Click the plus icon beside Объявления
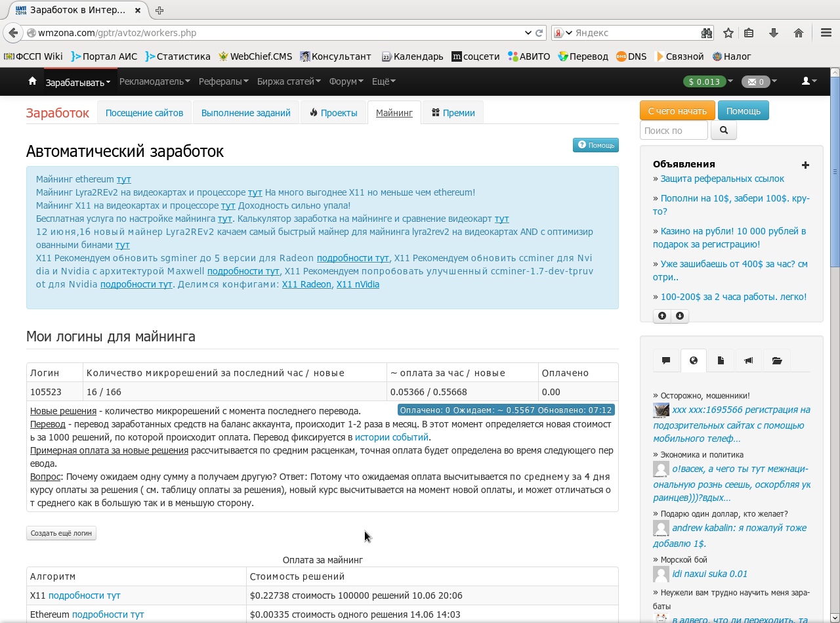 point(805,165)
